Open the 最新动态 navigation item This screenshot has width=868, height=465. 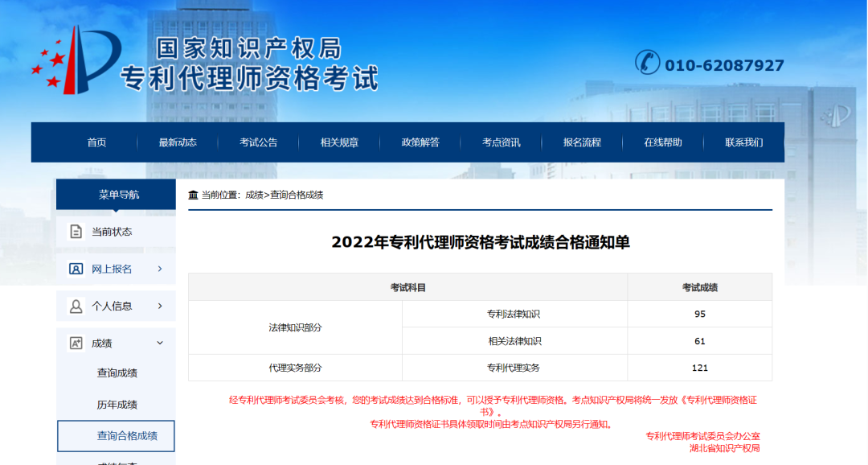pyautogui.click(x=178, y=142)
